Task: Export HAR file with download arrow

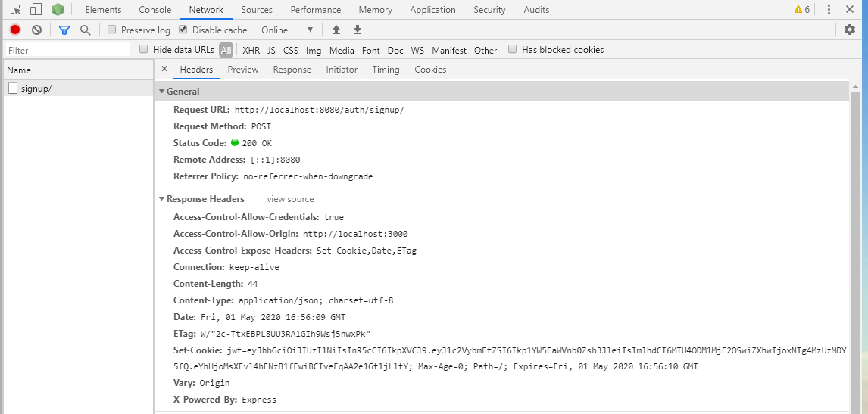Action: [358, 30]
